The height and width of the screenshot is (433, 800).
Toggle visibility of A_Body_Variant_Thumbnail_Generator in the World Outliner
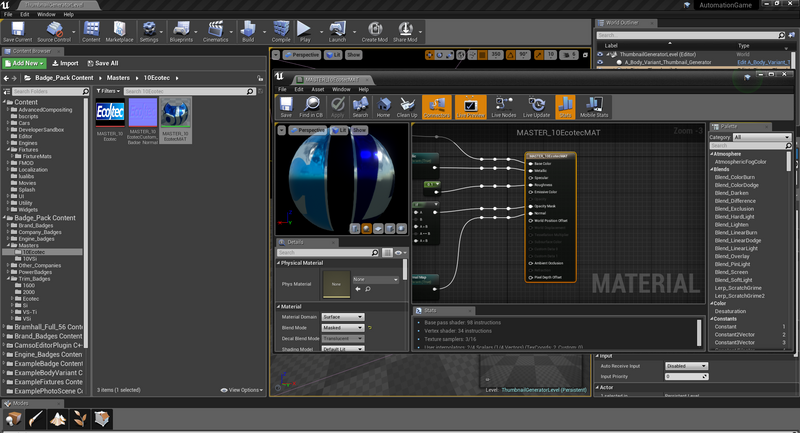tap(601, 62)
